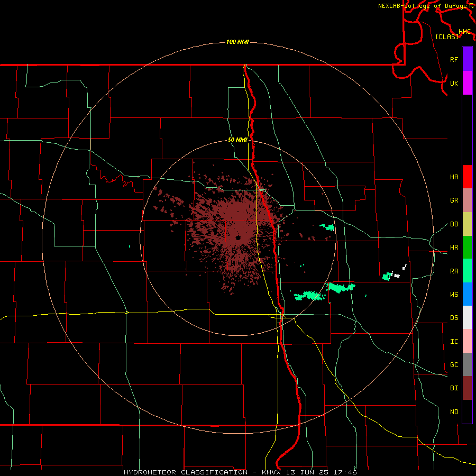The width and height of the screenshot is (476, 476).
Task: Click the HA legend label
Action: click(x=454, y=177)
